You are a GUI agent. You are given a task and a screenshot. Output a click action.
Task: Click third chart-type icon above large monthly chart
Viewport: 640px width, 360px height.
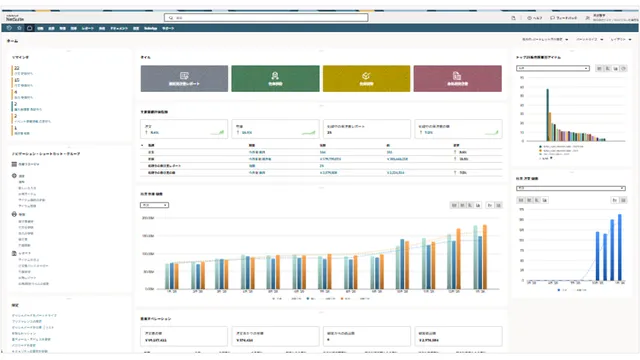pos(470,205)
